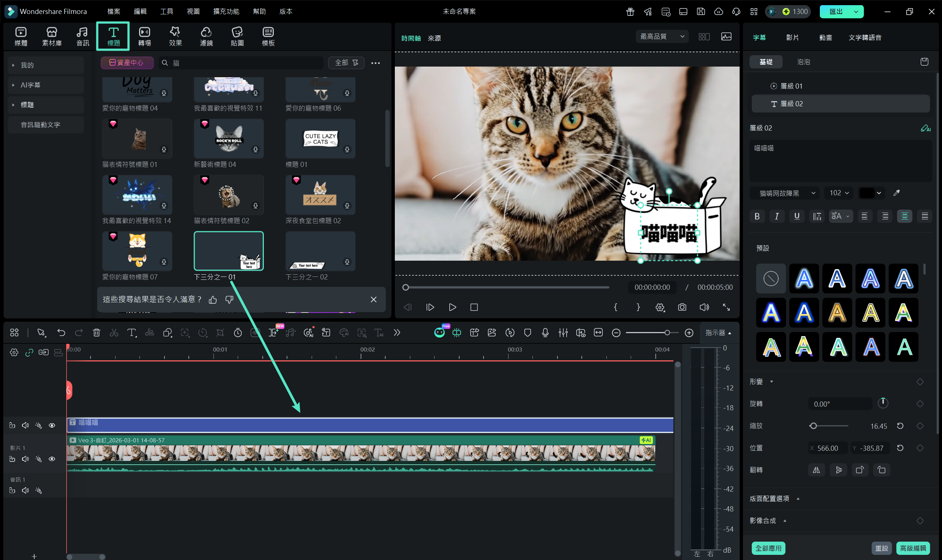Switch to the 動畫 tab in properties panel
942x560 pixels.
point(825,38)
